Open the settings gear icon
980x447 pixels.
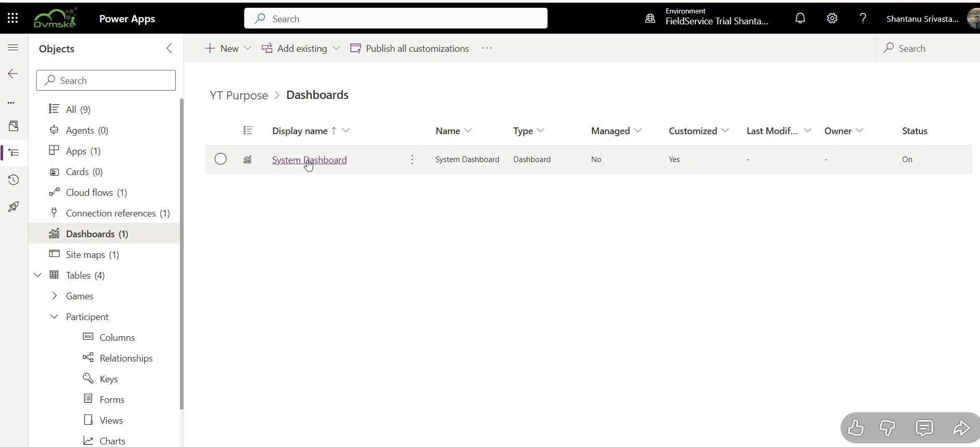click(x=832, y=19)
